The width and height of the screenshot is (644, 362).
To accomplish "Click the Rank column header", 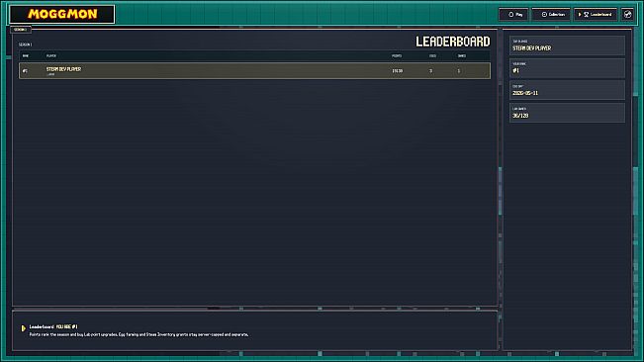I will tap(26, 55).
